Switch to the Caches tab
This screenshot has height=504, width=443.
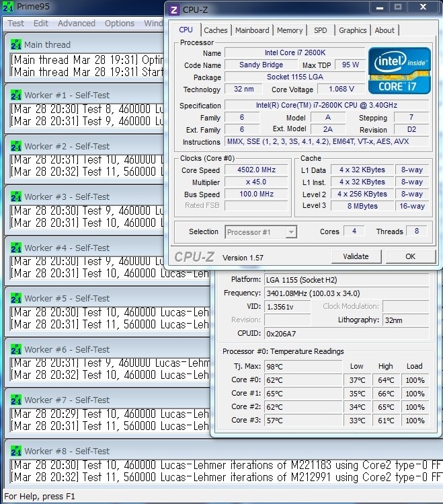click(x=215, y=30)
